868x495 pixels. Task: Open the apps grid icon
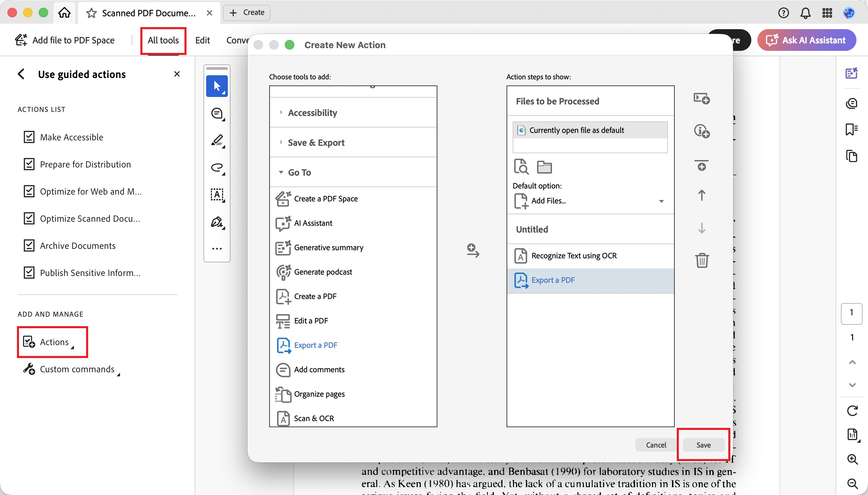[x=827, y=13]
